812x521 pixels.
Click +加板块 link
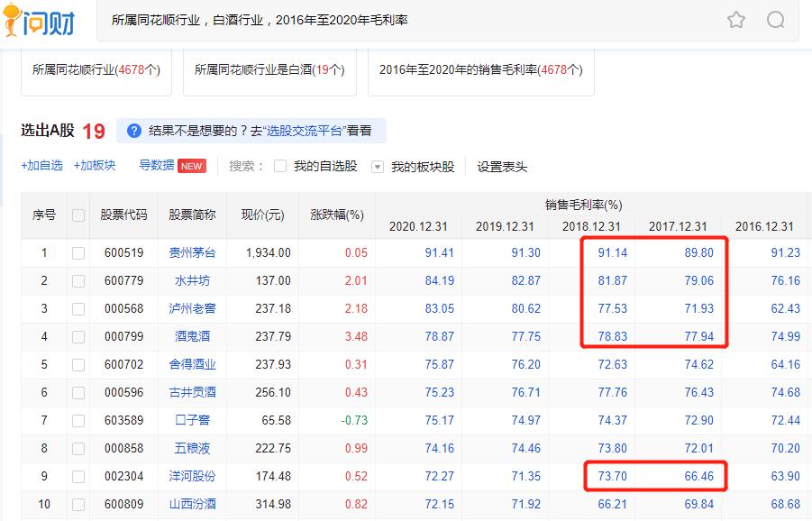click(95, 165)
